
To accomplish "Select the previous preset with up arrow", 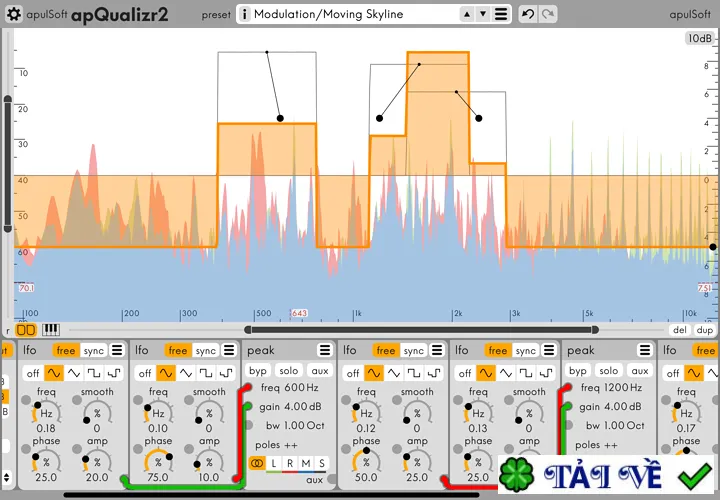I will [467, 14].
